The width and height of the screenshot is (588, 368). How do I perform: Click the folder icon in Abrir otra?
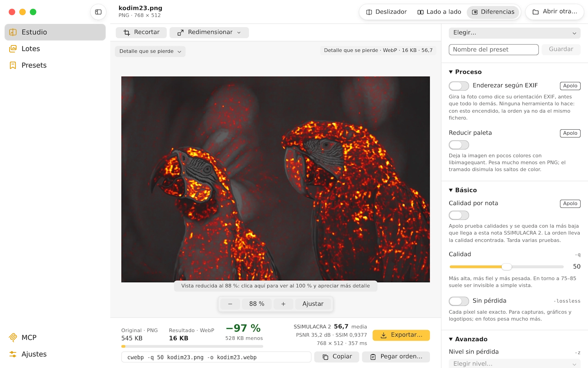536,12
